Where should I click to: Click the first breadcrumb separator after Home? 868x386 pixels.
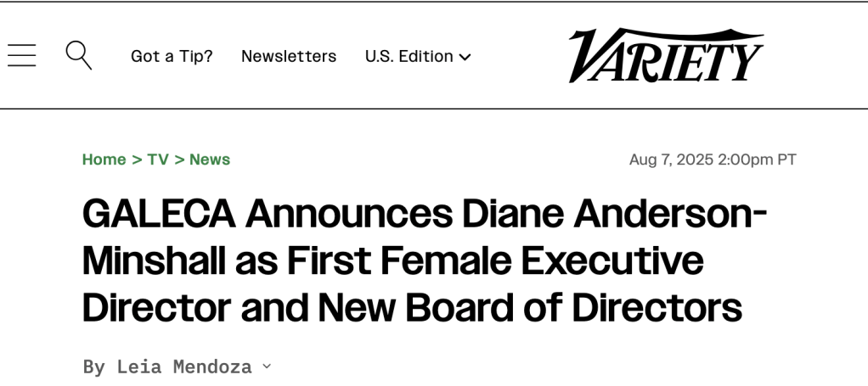point(136,159)
